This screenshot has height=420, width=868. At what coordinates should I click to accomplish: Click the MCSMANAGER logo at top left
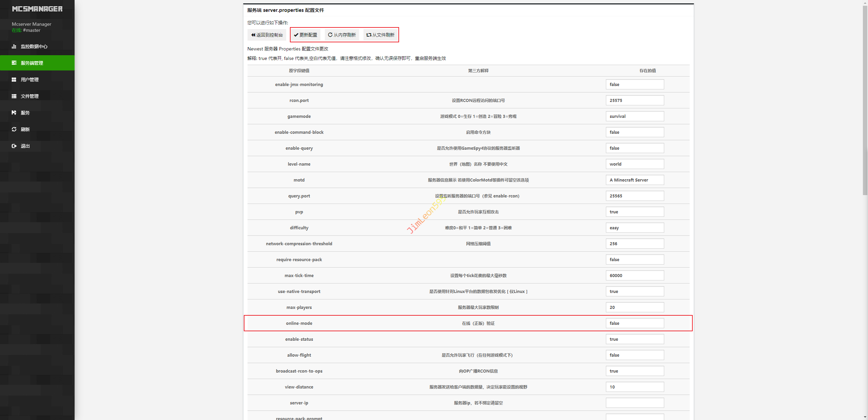click(37, 9)
